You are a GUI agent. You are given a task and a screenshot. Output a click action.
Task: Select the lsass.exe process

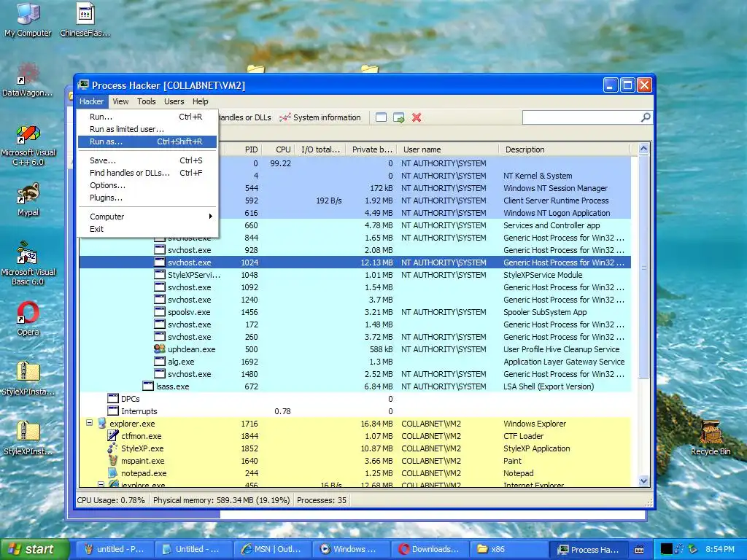click(355, 386)
